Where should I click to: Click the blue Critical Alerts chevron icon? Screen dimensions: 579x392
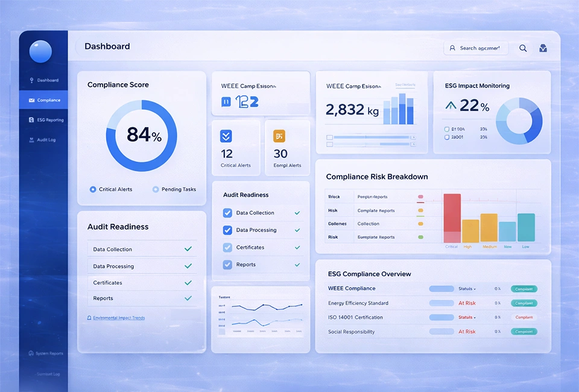tap(227, 136)
